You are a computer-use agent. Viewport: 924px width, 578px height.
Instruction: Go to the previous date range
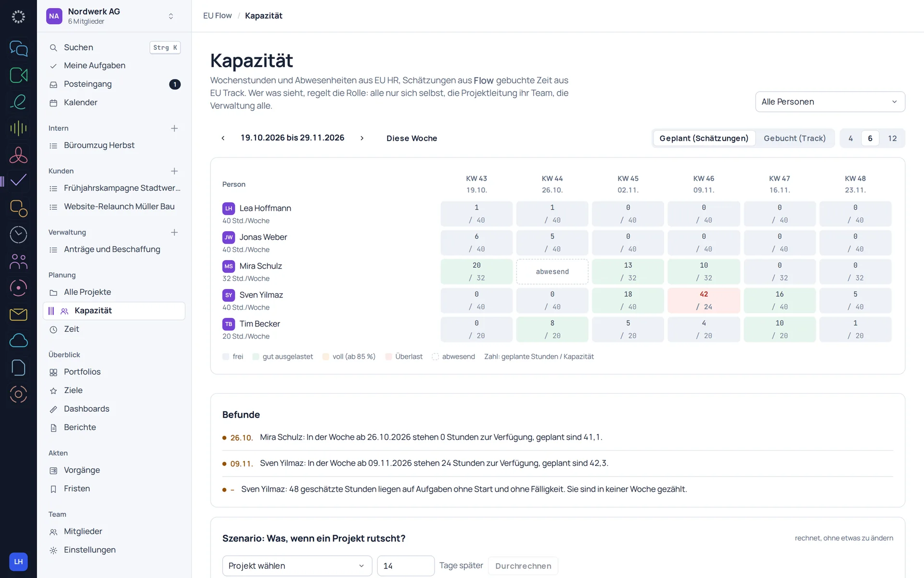coord(223,138)
